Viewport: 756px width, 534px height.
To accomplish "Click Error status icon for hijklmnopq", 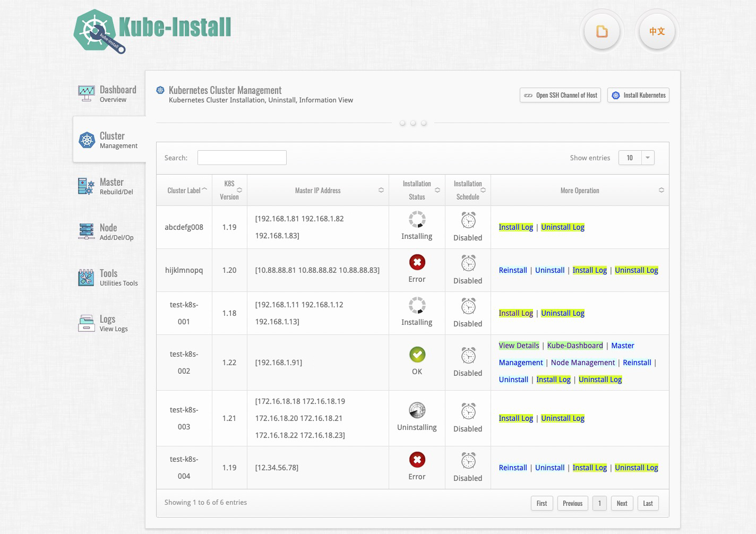I will 417,262.
